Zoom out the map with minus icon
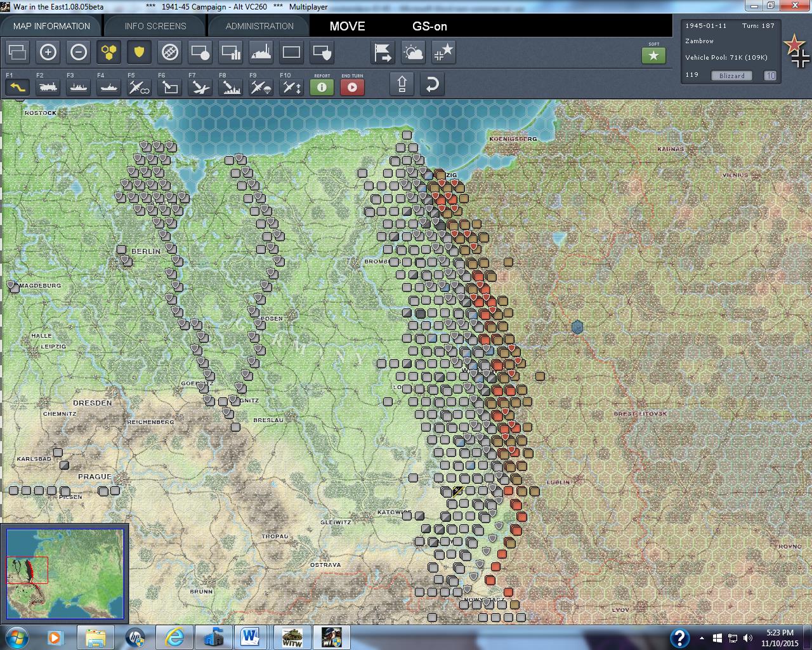Screen dimensions: 812x650 [x=78, y=52]
